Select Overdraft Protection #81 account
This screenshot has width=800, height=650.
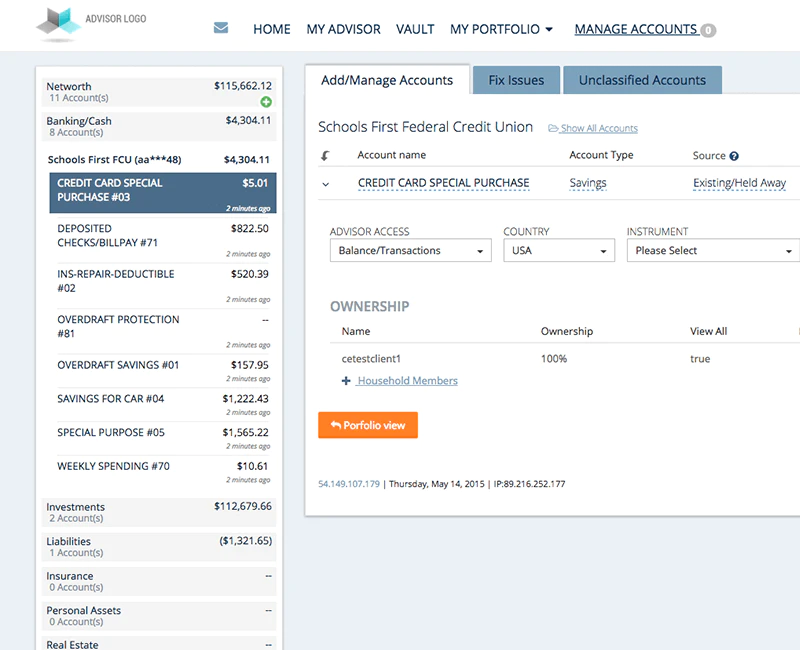tap(163, 331)
